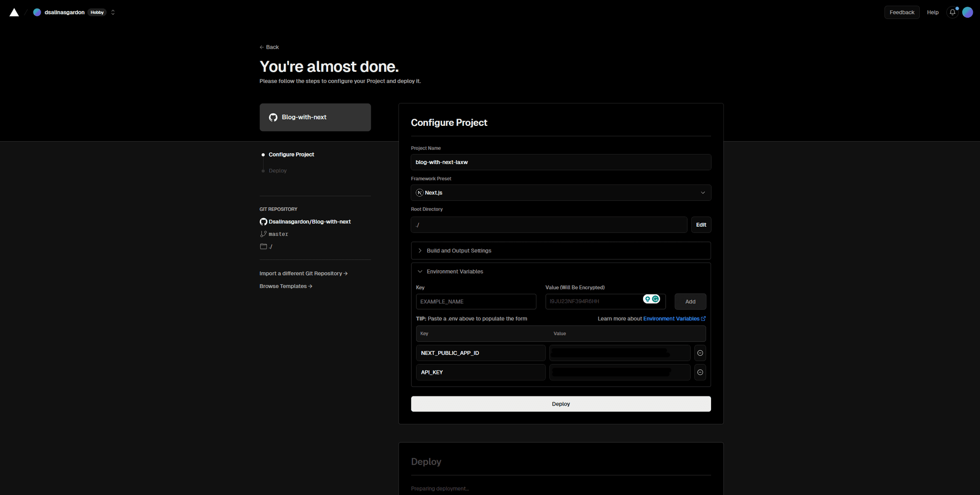Open the dsalinasgardon team avatar
Screen dimensions: 980x495
(37, 12)
